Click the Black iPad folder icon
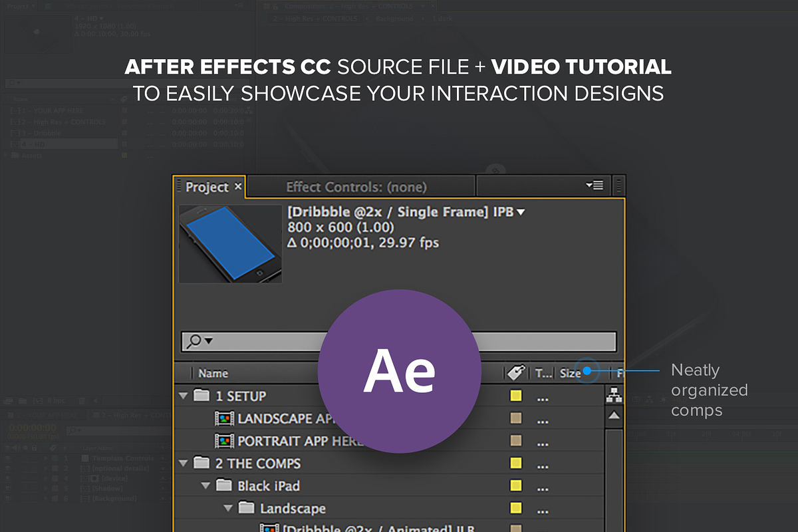Viewport: 798px width, 532px height. pos(224,485)
